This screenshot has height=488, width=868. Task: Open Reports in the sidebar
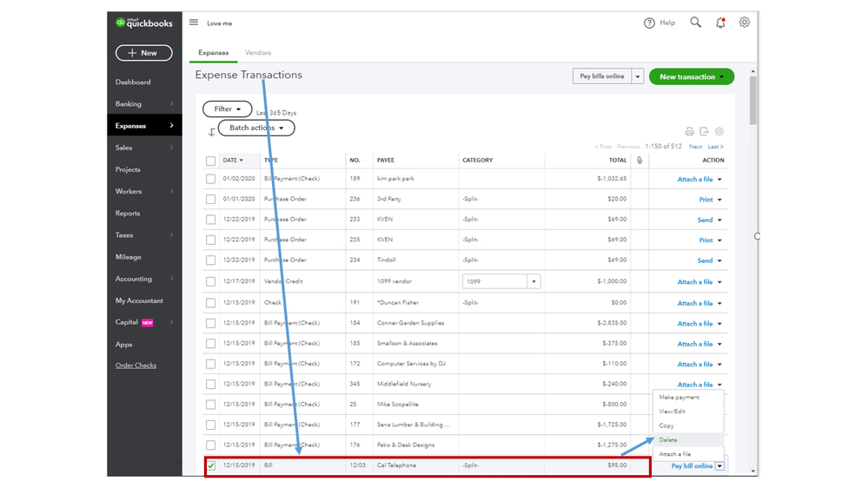pos(128,214)
